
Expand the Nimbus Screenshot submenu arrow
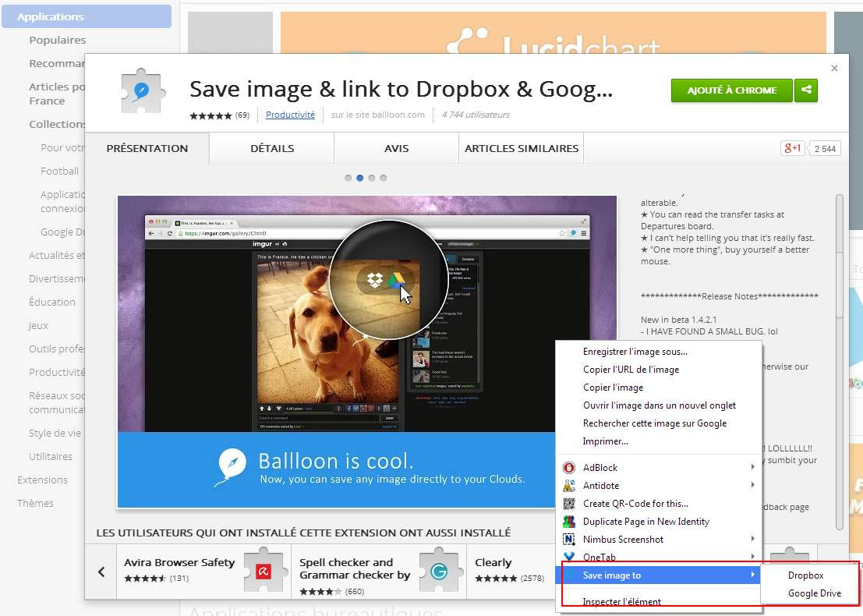click(x=752, y=538)
